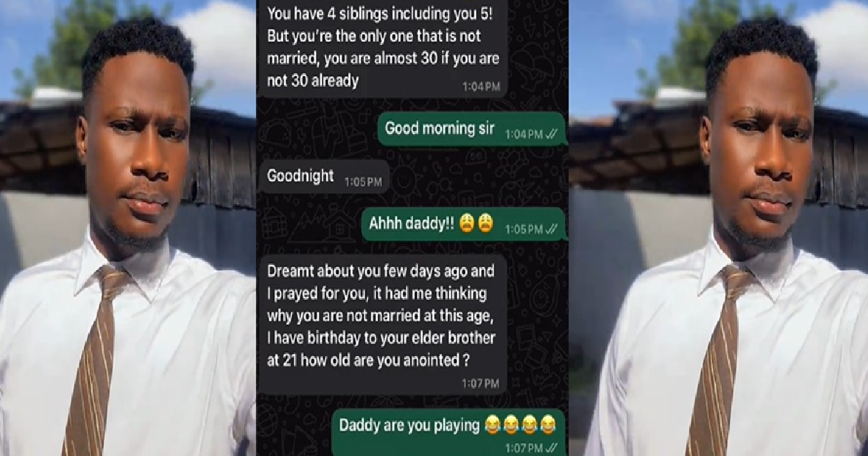Click the 1:05 PM timestamp beside "Goodnight"
This screenshot has height=456, width=868.
[363, 182]
